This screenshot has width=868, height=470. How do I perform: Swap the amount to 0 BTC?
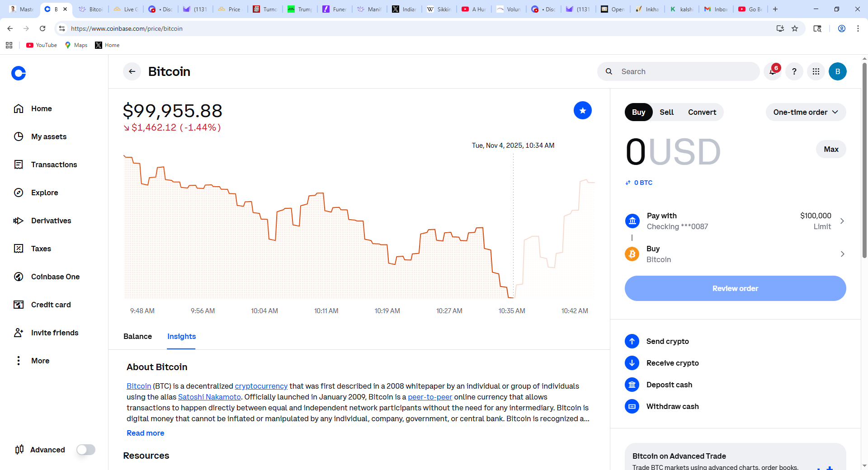click(639, 183)
